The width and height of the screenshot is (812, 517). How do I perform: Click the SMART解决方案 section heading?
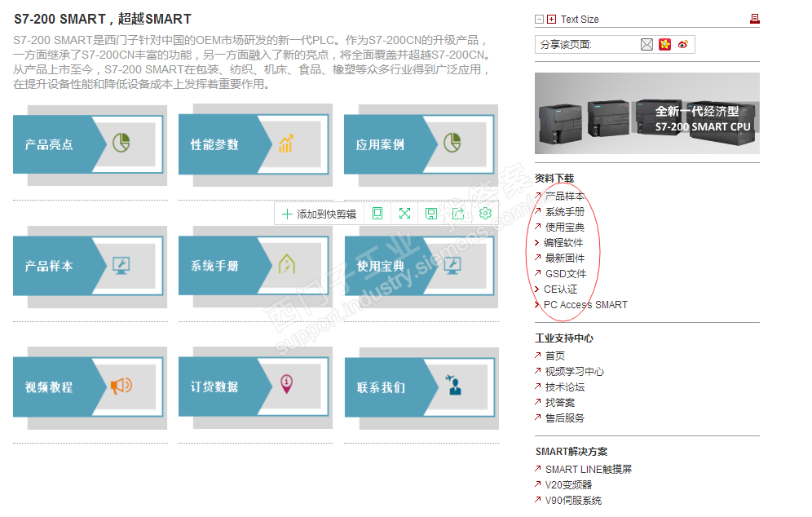pos(571,452)
